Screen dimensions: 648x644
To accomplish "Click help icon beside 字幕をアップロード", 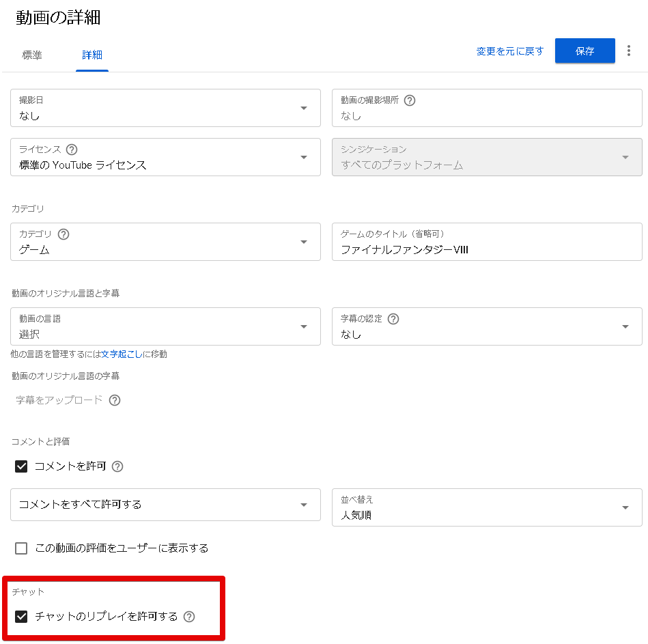I will (115, 400).
